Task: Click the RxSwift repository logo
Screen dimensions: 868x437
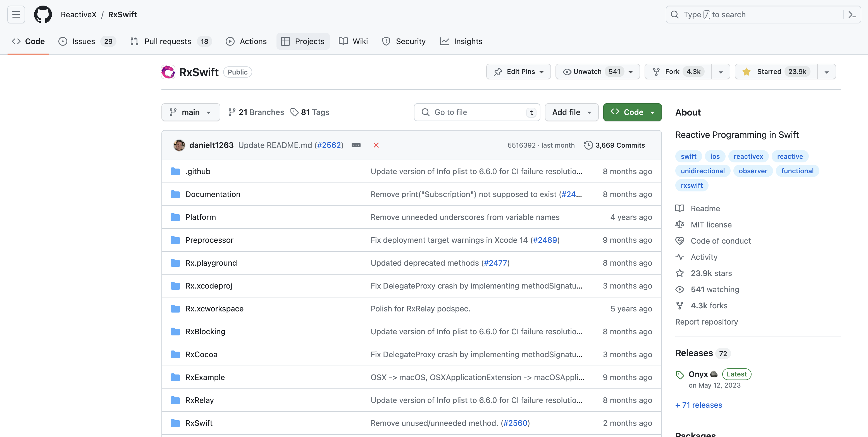Action: click(x=168, y=72)
